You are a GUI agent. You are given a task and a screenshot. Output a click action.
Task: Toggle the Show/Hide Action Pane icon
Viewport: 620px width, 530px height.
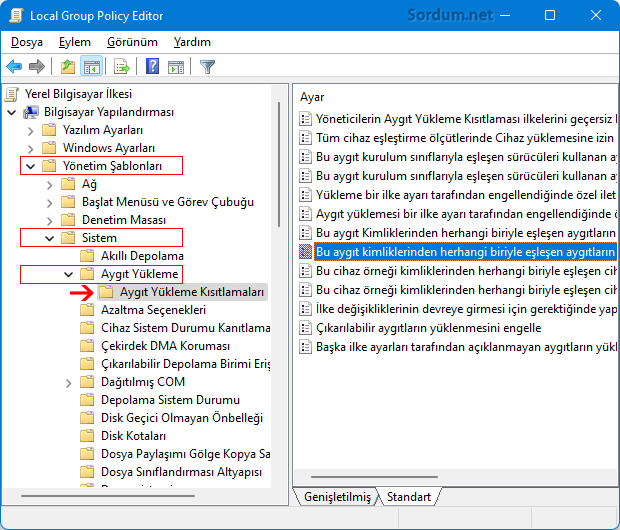pyautogui.click(x=176, y=66)
